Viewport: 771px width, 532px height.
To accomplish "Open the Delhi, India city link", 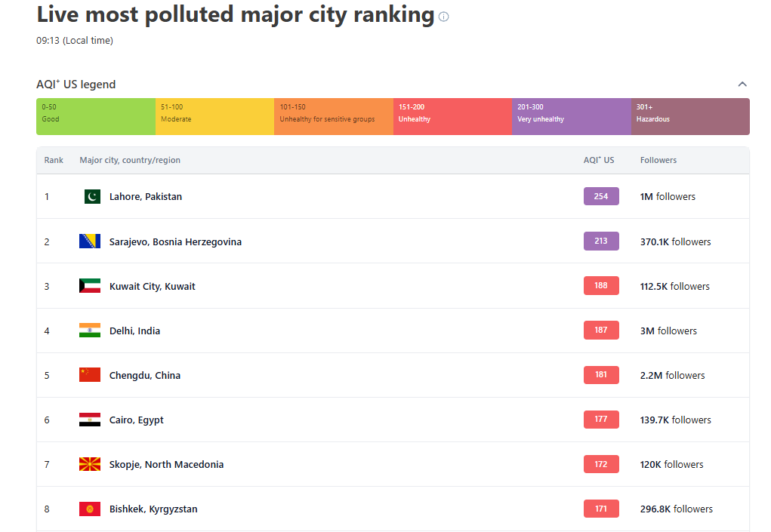I will tap(134, 331).
